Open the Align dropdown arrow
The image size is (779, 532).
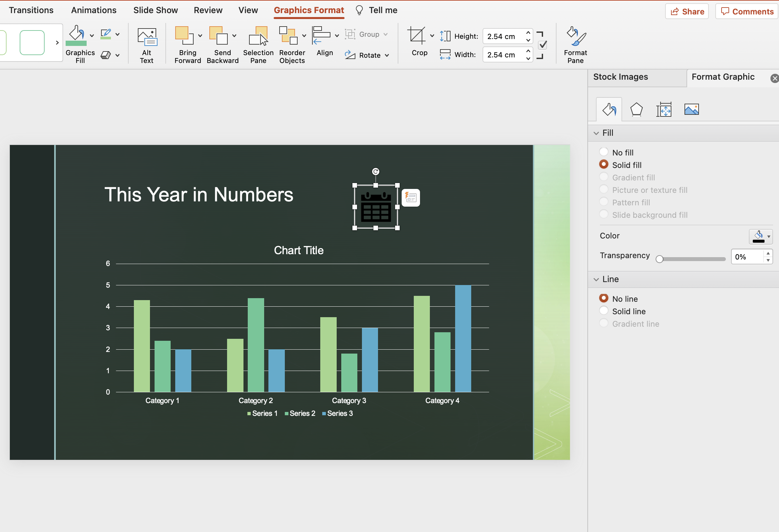point(337,35)
